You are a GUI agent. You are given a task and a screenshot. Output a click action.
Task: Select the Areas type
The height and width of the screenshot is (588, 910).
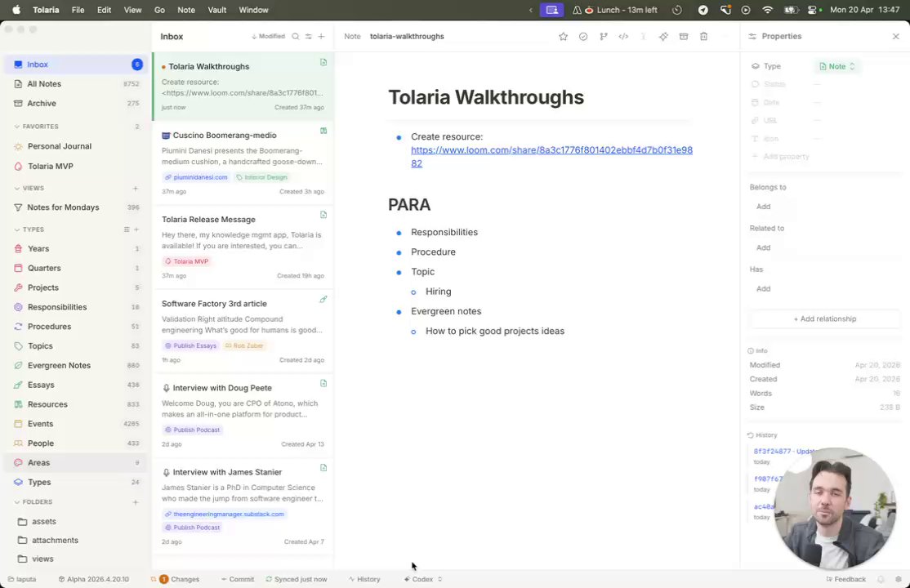[75, 462]
